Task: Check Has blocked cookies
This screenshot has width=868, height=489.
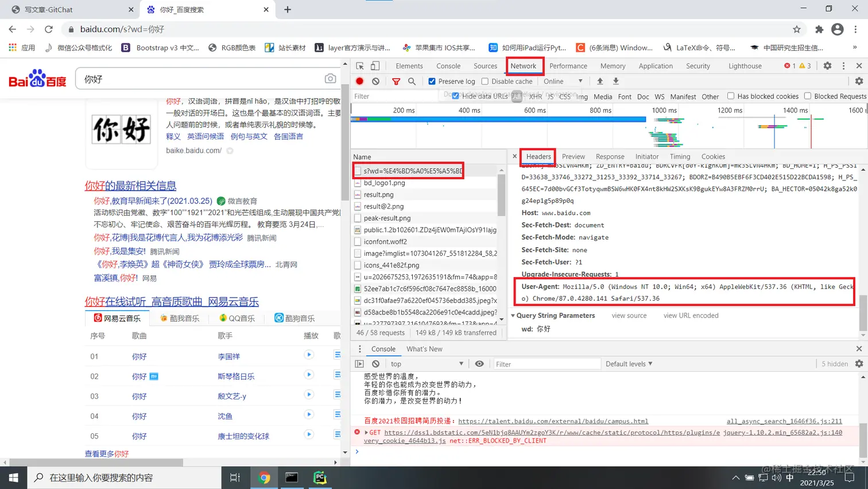Action: 731,96
